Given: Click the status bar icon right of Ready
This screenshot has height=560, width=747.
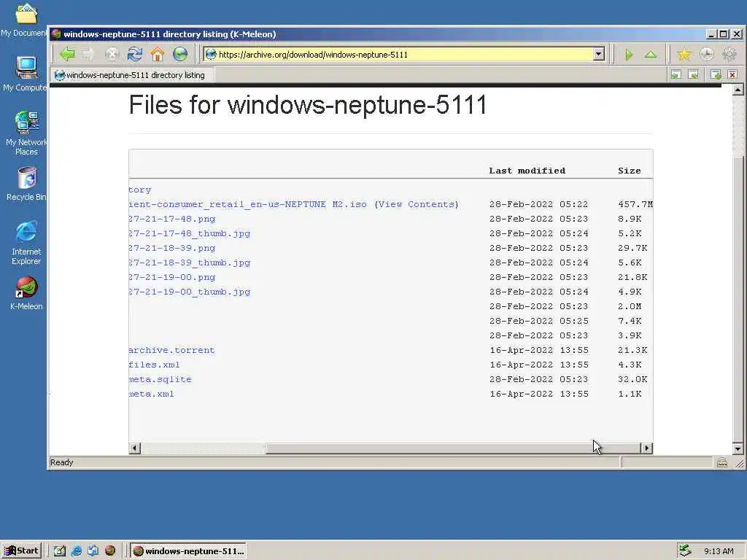Looking at the screenshot, I should pyautogui.click(x=722, y=462).
